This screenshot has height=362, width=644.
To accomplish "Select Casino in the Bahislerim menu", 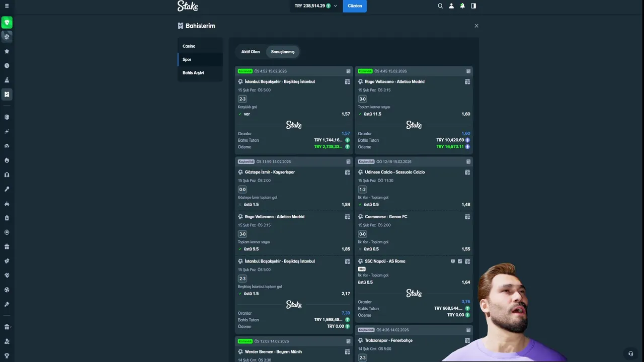I will (x=200, y=46).
